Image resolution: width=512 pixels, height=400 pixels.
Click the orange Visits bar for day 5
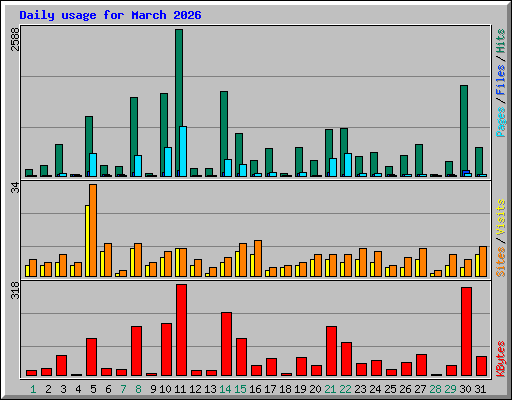tap(93, 230)
